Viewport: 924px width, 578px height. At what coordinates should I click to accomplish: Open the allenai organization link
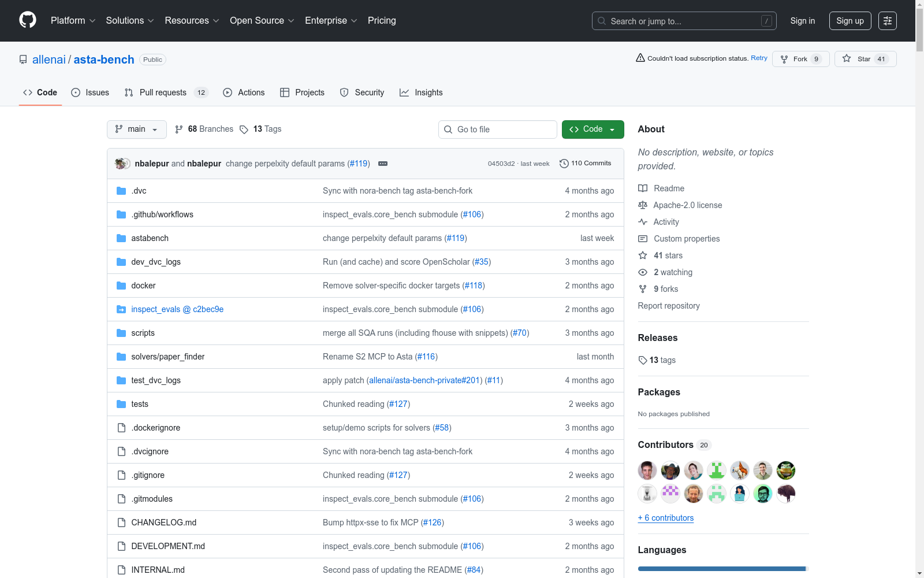pyautogui.click(x=49, y=60)
